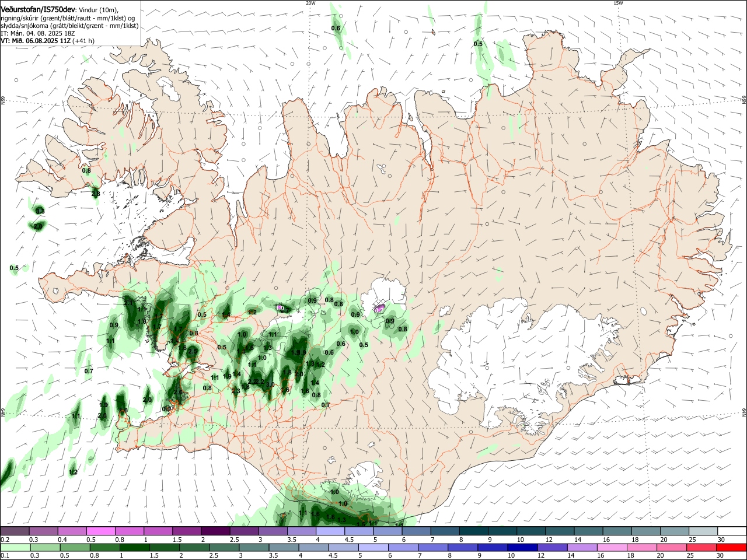This screenshot has width=747, height=560.
Task: Click the '2.8' rainfall value label
Action: (96, 193)
